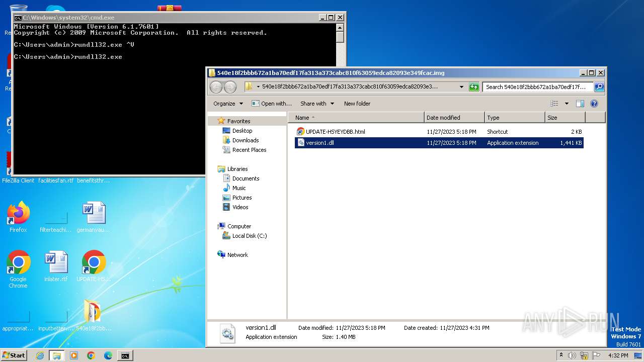Expand the view options dropdown arrow
The image size is (644, 362).
click(567, 104)
